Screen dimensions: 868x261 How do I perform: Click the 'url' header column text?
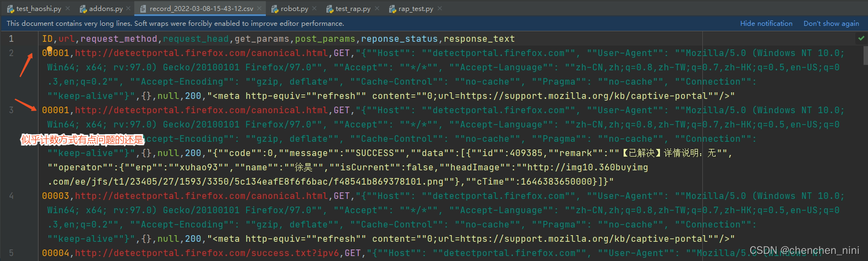tap(67, 39)
